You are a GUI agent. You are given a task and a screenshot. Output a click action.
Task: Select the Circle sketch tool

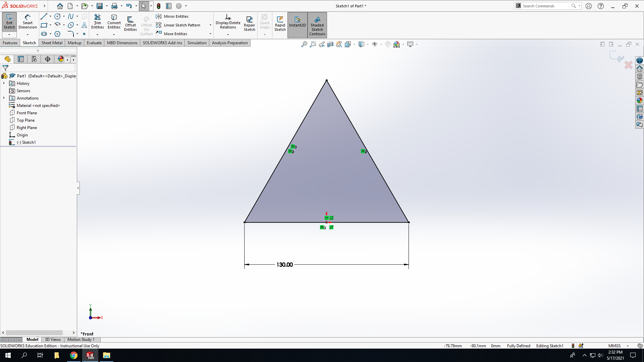pyautogui.click(x=57, y=16)
